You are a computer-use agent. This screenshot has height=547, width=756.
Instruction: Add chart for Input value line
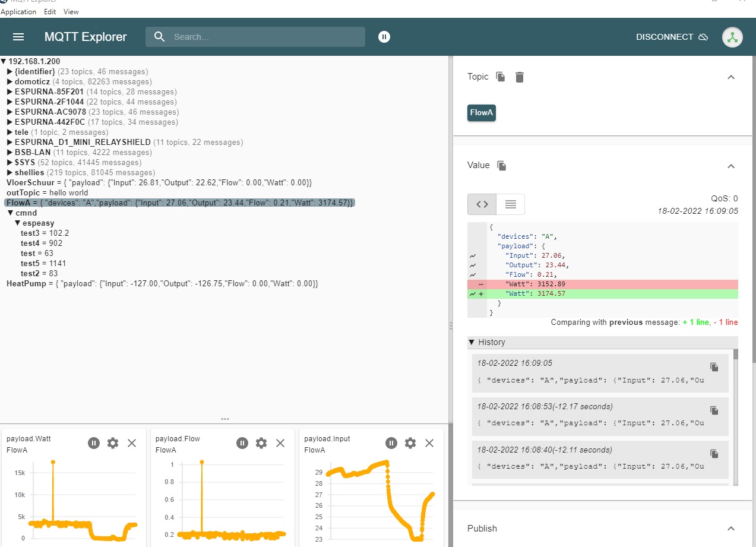[473, 255]
